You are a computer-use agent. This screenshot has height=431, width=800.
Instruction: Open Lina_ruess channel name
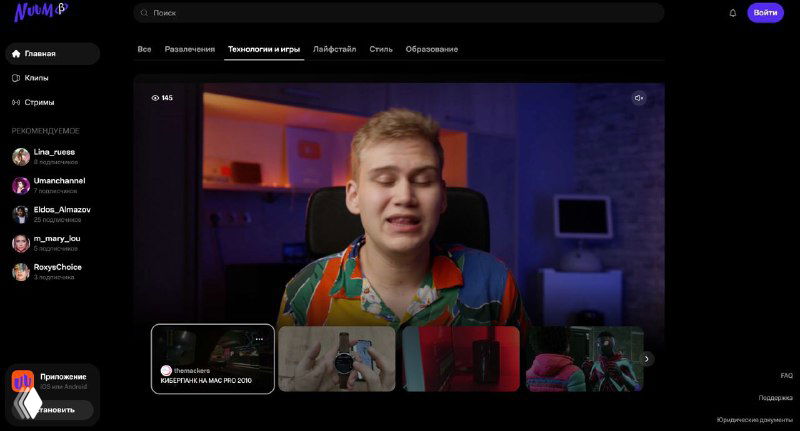54,152
